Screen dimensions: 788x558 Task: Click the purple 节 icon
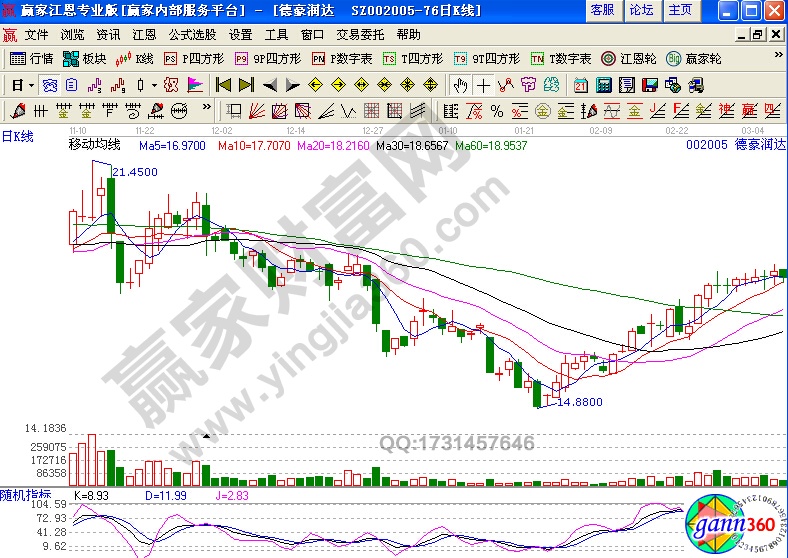click(528, 85)
